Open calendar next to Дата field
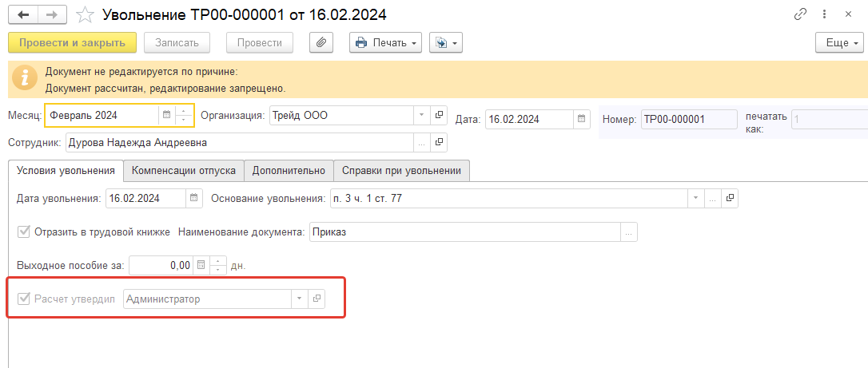Screen dimensions: 868x368 click(x=581, y=119)
